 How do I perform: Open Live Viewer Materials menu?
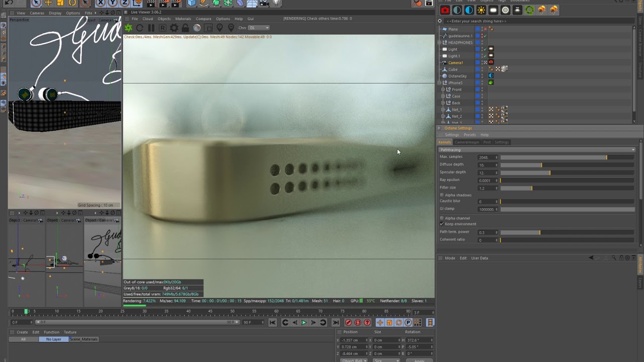(x=183, y=19)
